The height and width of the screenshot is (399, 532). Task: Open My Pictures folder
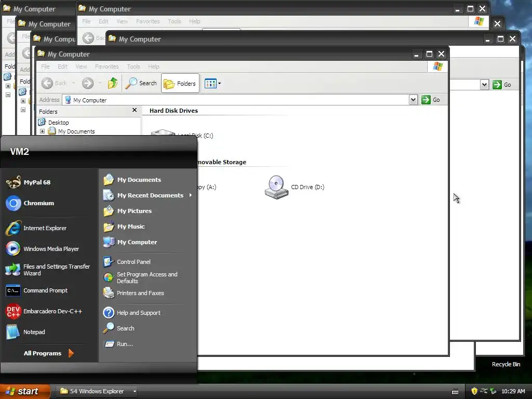pyautogui.click(x=128, y=211)
